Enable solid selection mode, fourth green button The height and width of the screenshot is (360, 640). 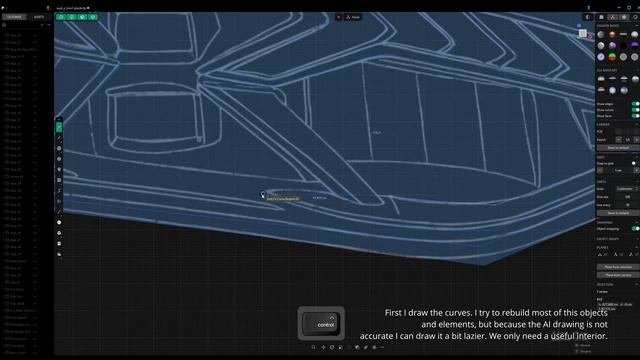[x=93, y=17]
